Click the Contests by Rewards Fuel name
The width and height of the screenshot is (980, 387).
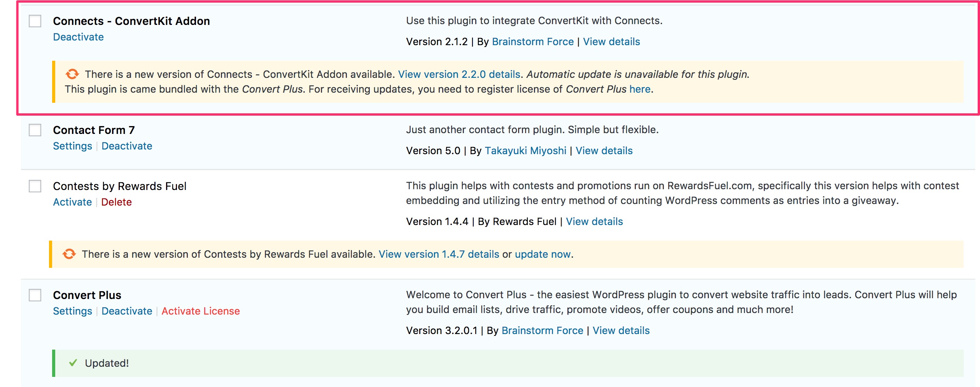(120, 186)
